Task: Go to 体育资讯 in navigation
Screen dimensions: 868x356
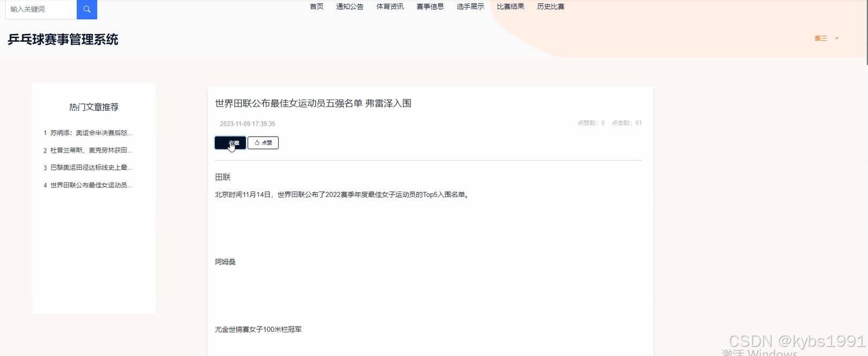Action: (390, 6)
